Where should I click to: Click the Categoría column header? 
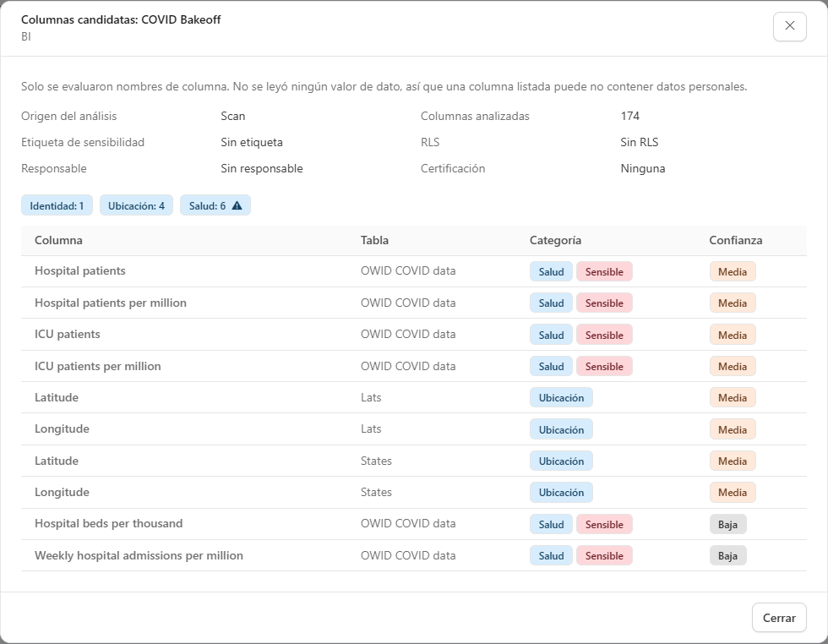[x=556, y=240]
